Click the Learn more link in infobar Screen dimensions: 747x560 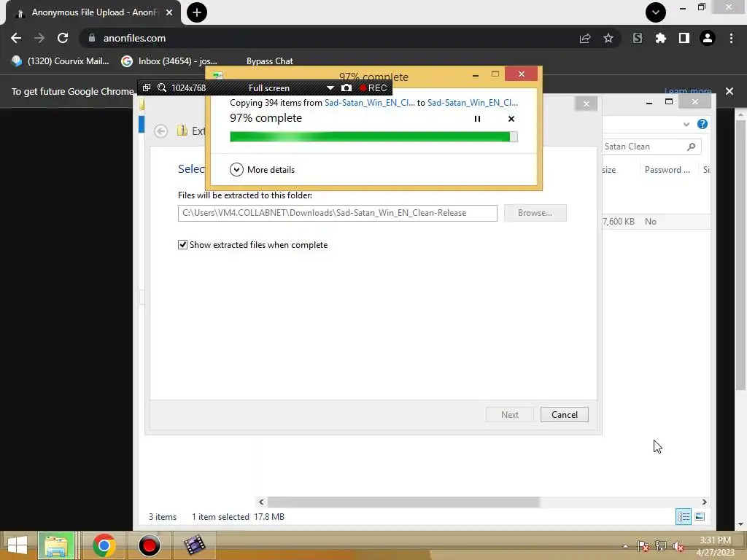[688, 91]
